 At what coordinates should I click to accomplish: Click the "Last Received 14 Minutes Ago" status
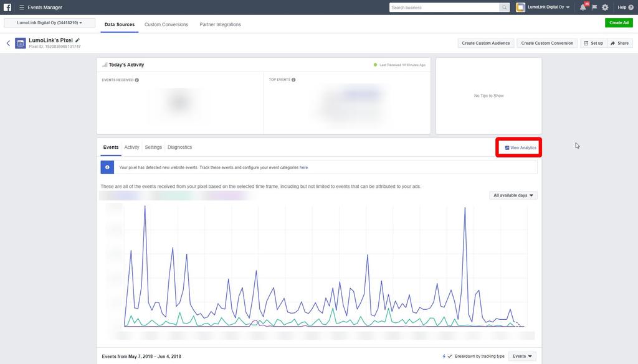(x=402, y=65)
